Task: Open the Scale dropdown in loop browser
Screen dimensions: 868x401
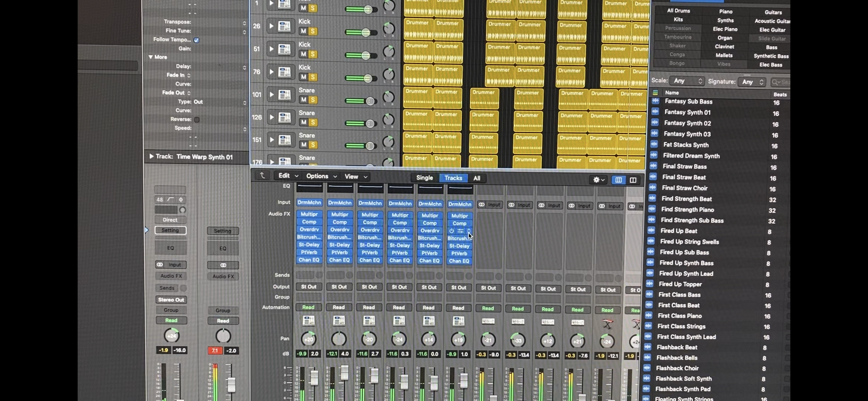Action: tap(687, 81)
